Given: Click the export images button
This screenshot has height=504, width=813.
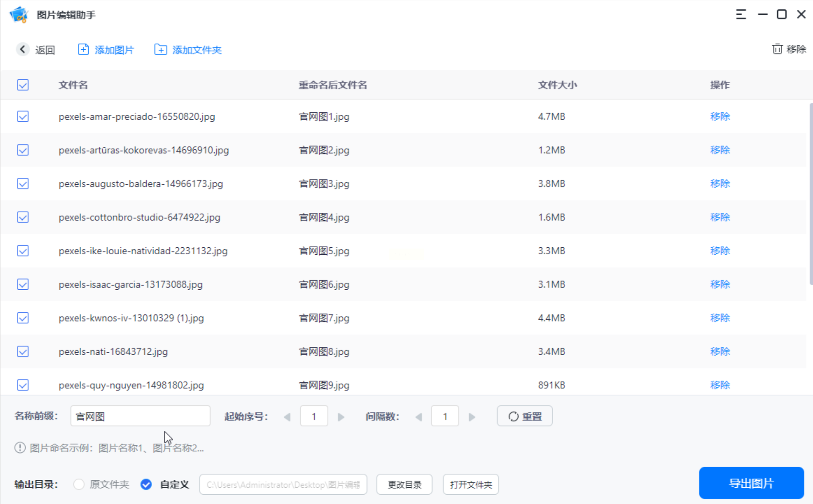Looking at the screenshot, I should click(x=751, y=483).
